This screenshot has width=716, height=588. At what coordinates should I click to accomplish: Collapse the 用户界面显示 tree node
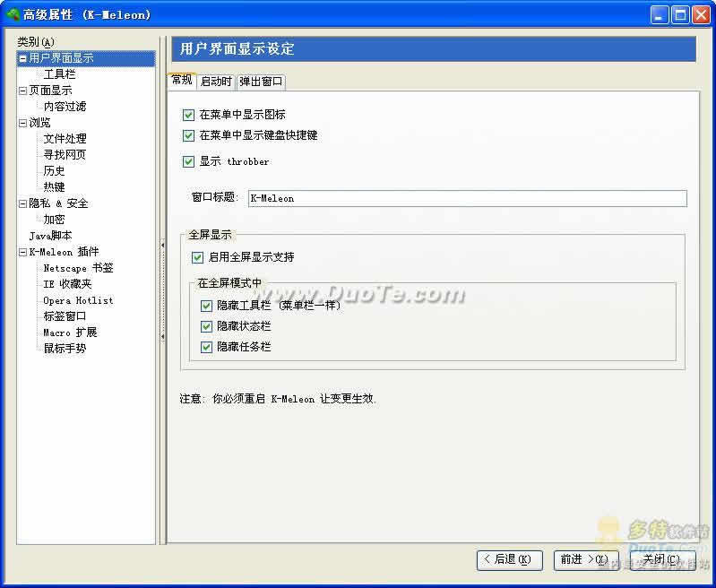tap(22, 58)
